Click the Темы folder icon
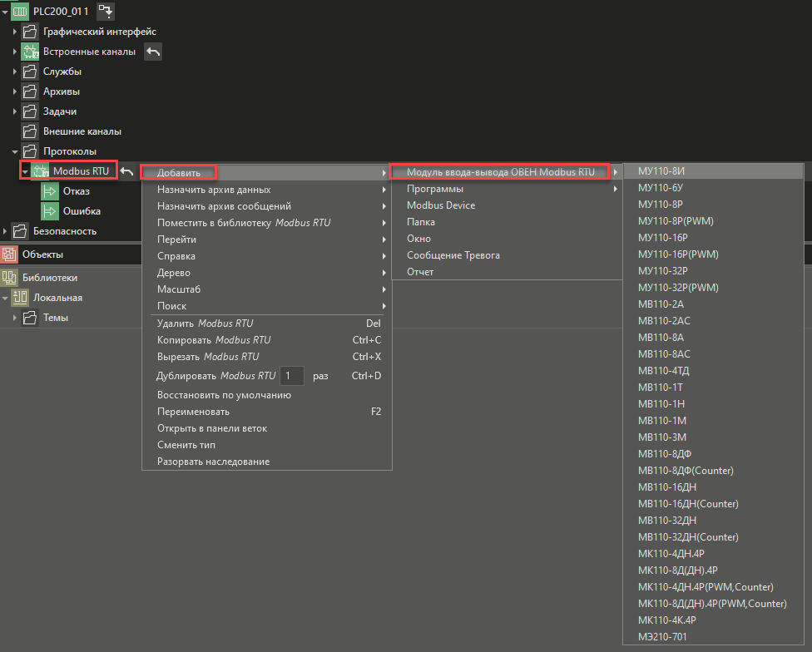The image size is (812, 652). point(30,318)
